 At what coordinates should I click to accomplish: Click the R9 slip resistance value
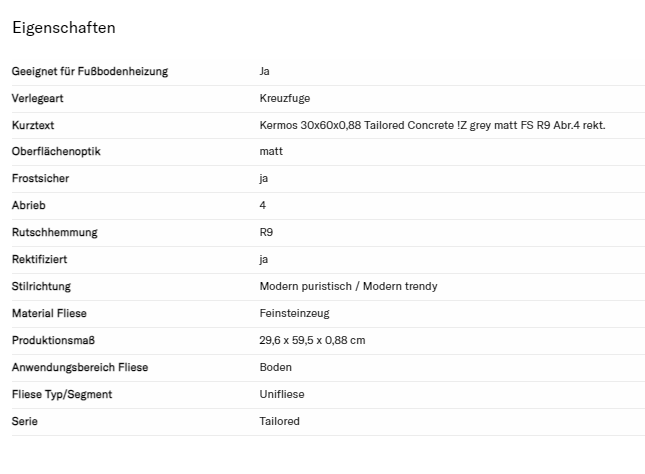[x=267, y=233]
